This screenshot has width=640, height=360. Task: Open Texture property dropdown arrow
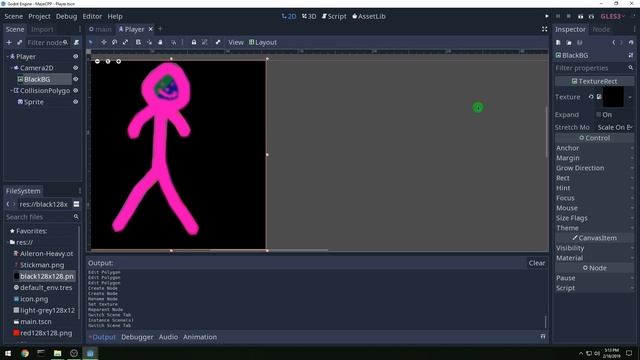pos(630,97)
